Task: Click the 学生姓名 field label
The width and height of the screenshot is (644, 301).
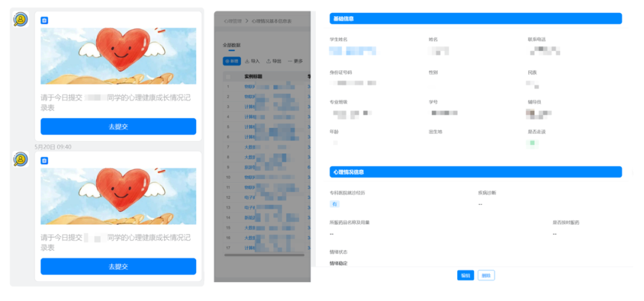Action: point(339,39)
